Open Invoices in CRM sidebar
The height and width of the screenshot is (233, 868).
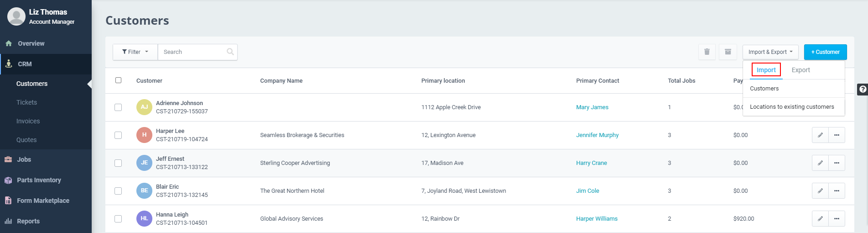[x=28, y=121]
